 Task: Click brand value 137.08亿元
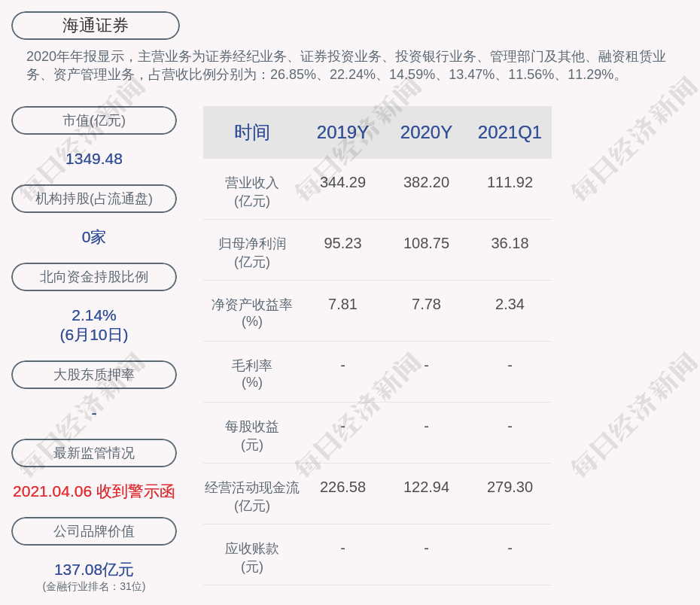tap(94, 570)
